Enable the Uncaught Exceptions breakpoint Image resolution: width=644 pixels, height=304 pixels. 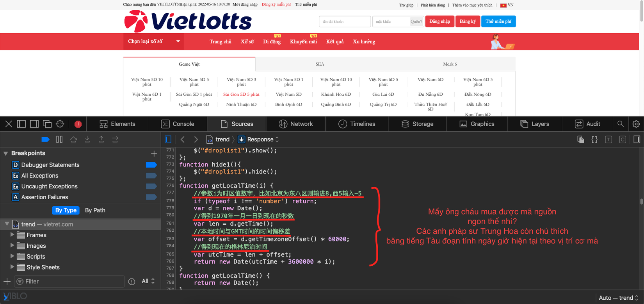click(151, 186)
